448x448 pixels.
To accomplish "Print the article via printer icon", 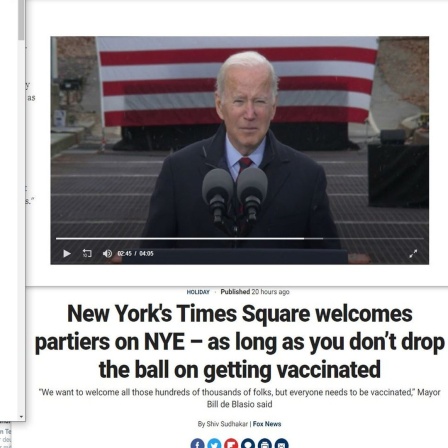I will (265, 444).
